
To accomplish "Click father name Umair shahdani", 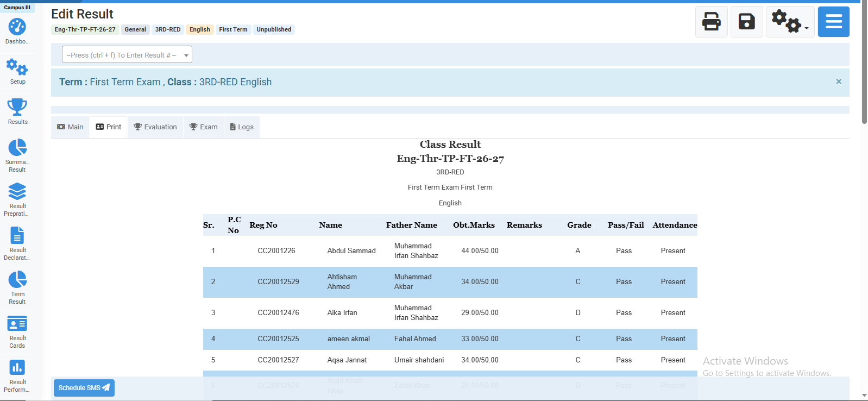I will 419,360.
